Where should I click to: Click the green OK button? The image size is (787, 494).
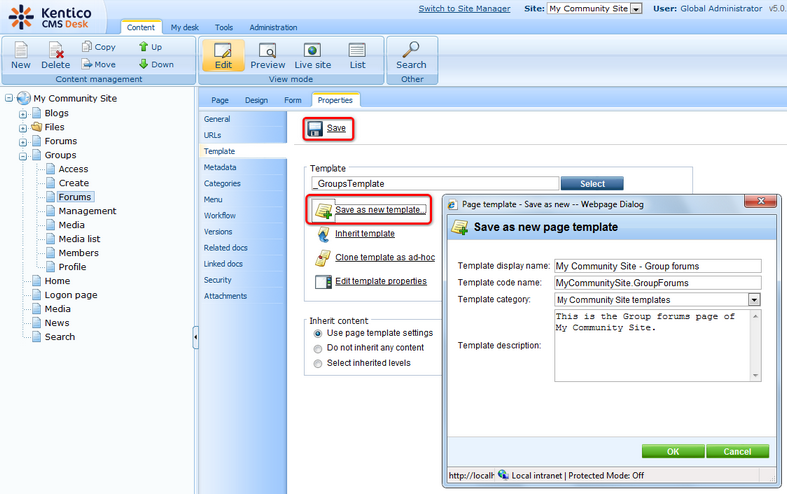[x=672, y=451]
